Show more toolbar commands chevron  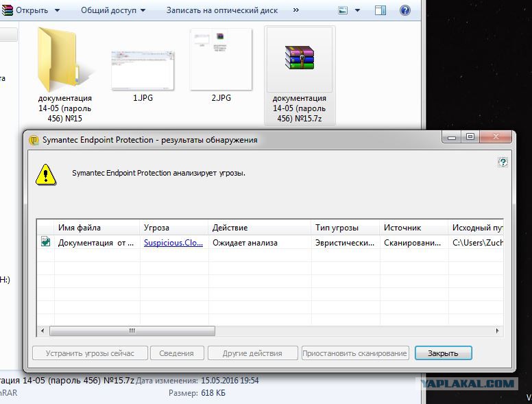(x=296, y=10)
